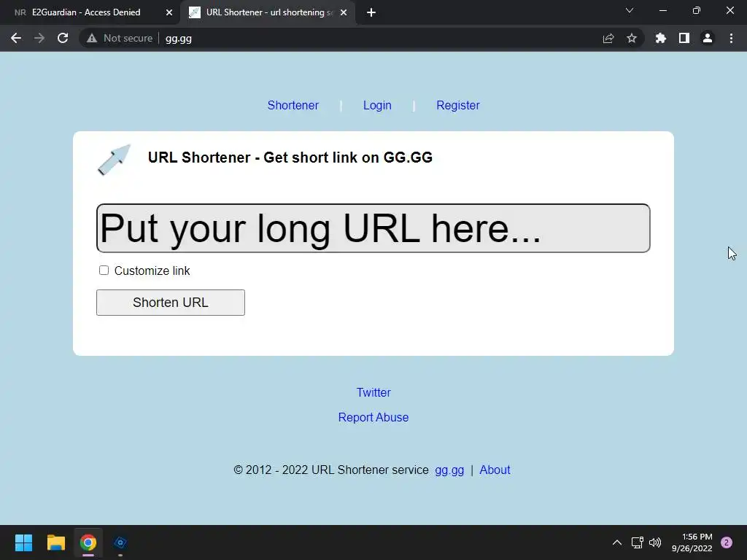
Task: Open a new tab with the plus button
Action: tap(371, 12)
